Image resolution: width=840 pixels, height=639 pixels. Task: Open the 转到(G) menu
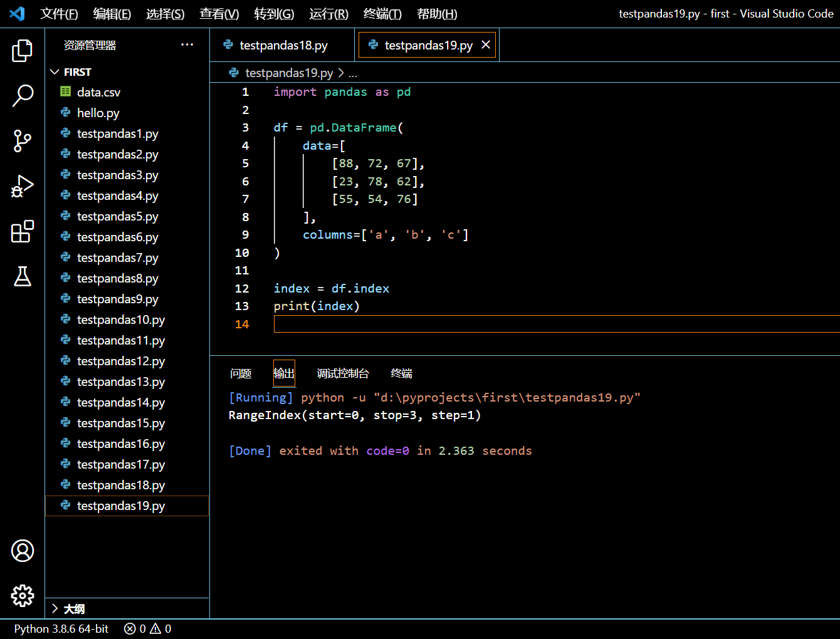[x=274, y=14]
